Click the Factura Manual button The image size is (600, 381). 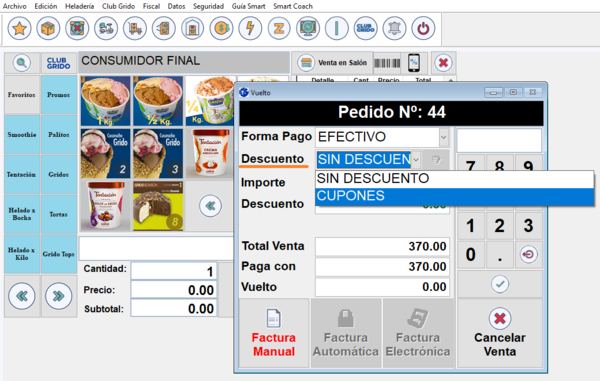[x=274, y=333]
